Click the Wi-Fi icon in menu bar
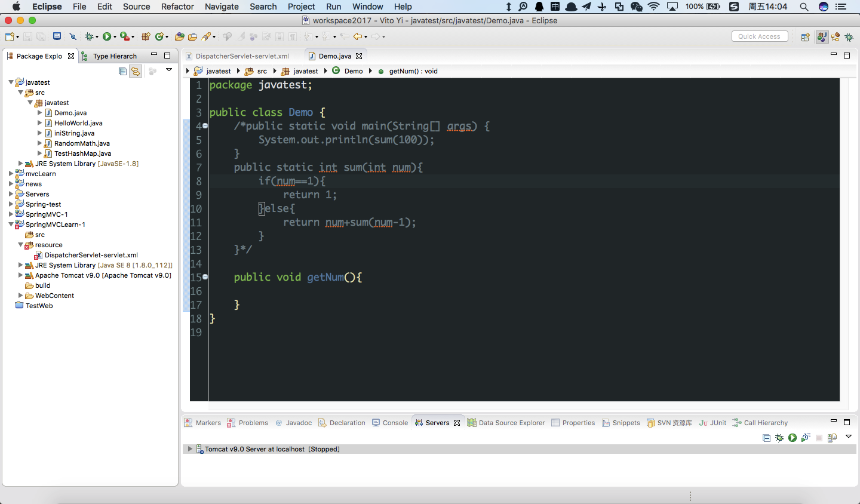This screenshot has height=504, width=860. pos(654,7)
